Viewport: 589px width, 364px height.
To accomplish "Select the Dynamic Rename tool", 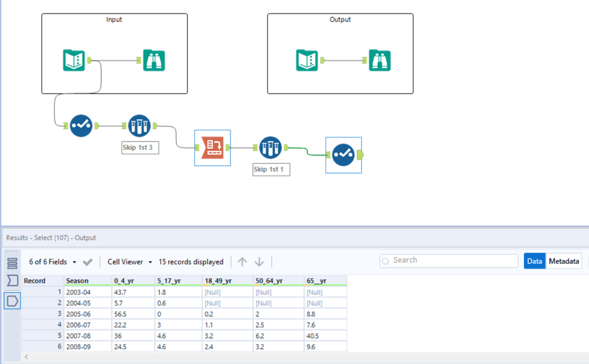I will coord(213,147).
